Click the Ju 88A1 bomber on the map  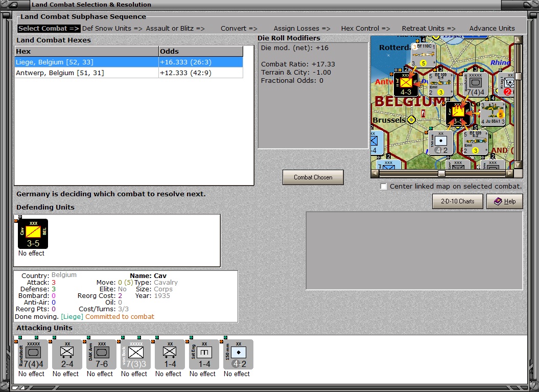[x=493, y=113]
